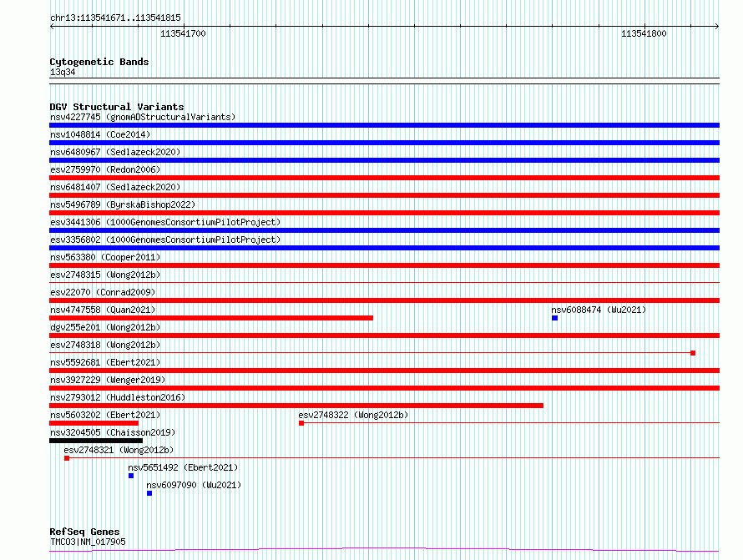The image size is (743, 560).
Task: Open nsv563380 (Cooper2011) label
Action: [105, 257]
